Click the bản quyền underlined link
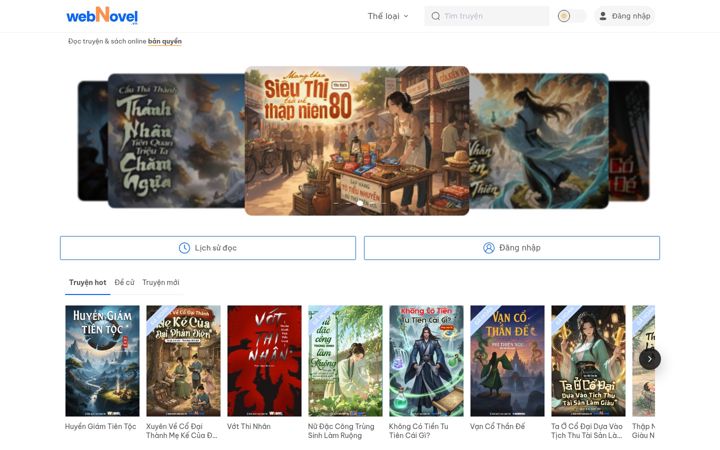This screenshot has width=720, height=450. tap(165, 41)
